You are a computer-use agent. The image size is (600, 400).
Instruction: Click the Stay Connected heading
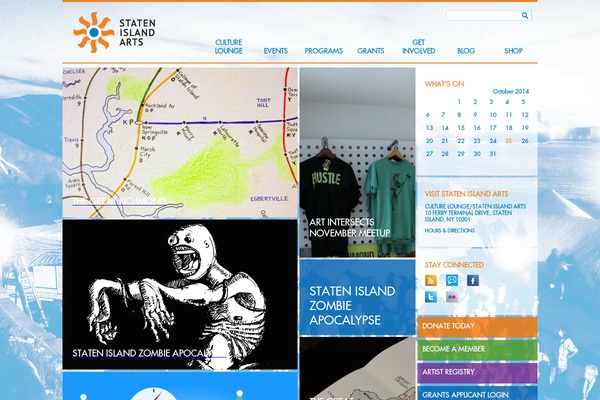pos(454,265)
